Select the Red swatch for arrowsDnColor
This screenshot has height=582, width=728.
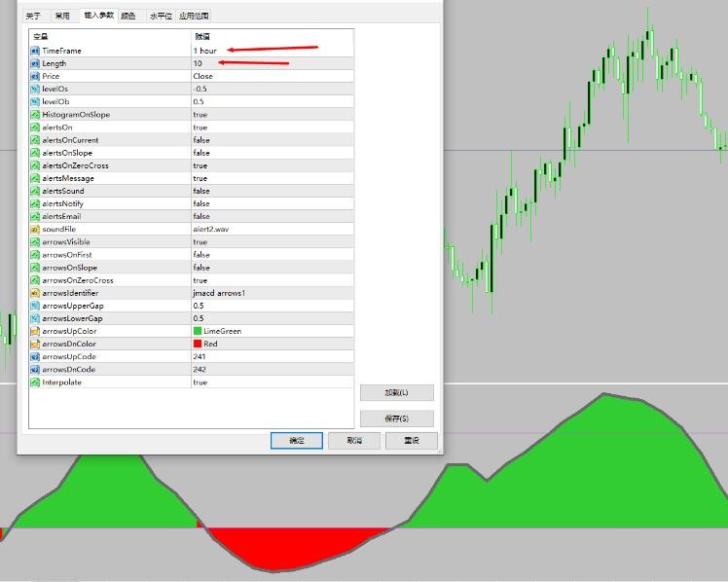click(x=198, y=344)
